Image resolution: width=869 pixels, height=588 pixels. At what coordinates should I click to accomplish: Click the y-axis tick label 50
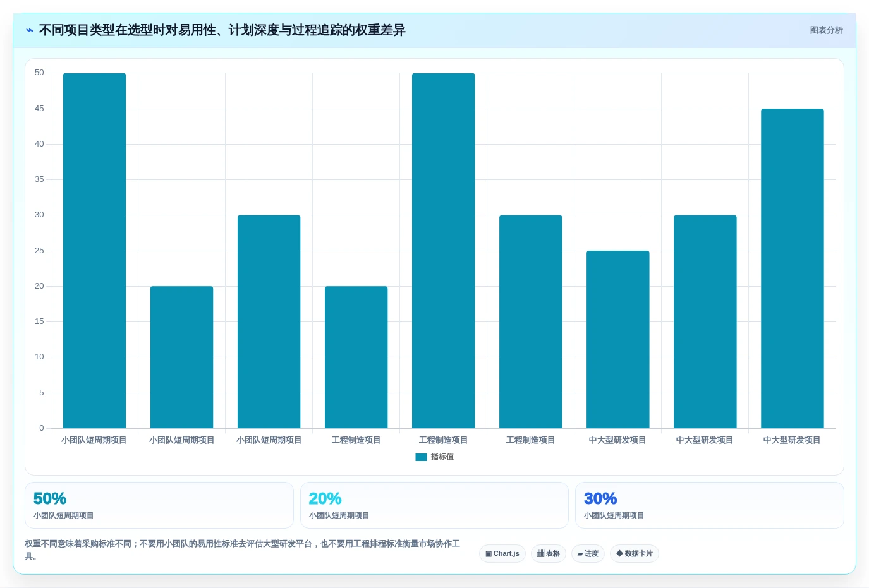click(x=39, y=73)
